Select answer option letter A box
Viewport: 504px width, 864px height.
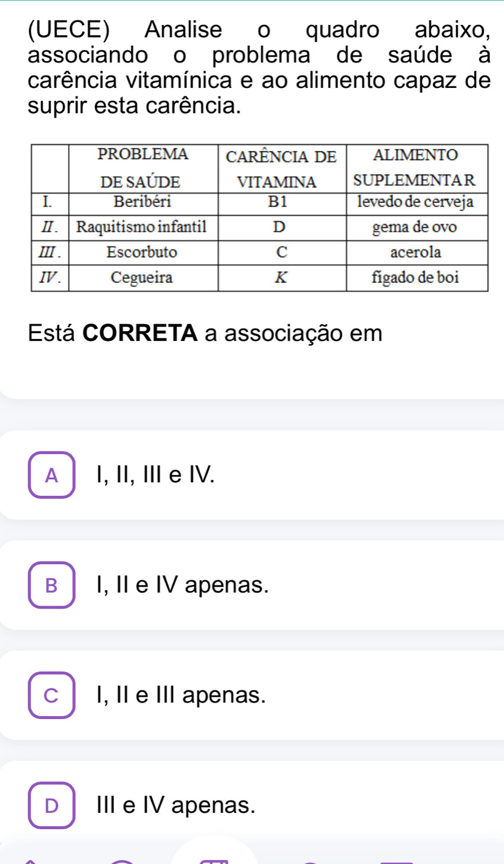coord(52,475)
